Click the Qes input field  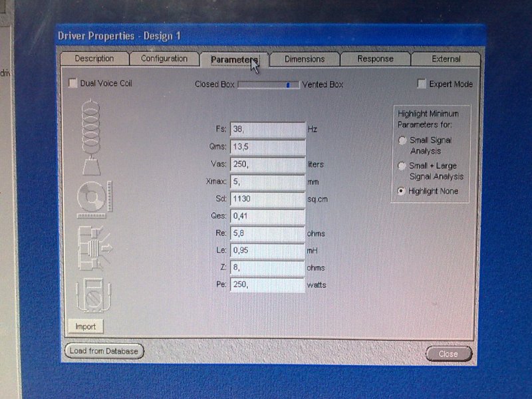[x=268, y=216]
